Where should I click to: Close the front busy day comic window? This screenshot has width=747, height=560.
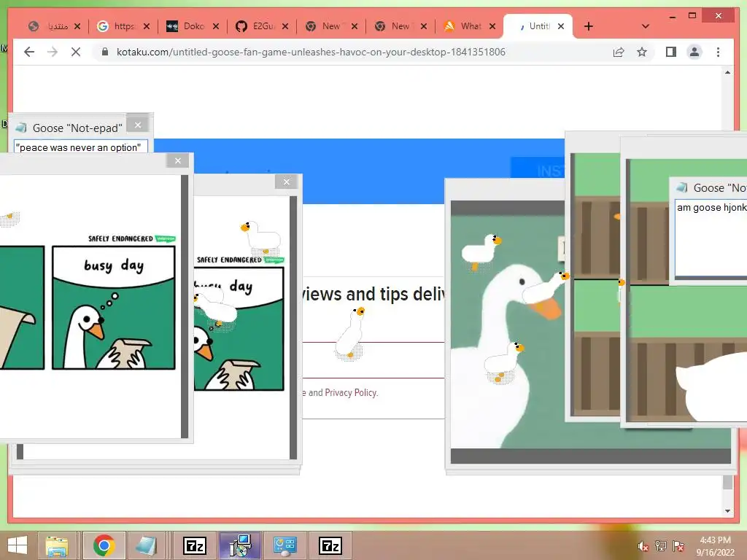pos(178,160)
